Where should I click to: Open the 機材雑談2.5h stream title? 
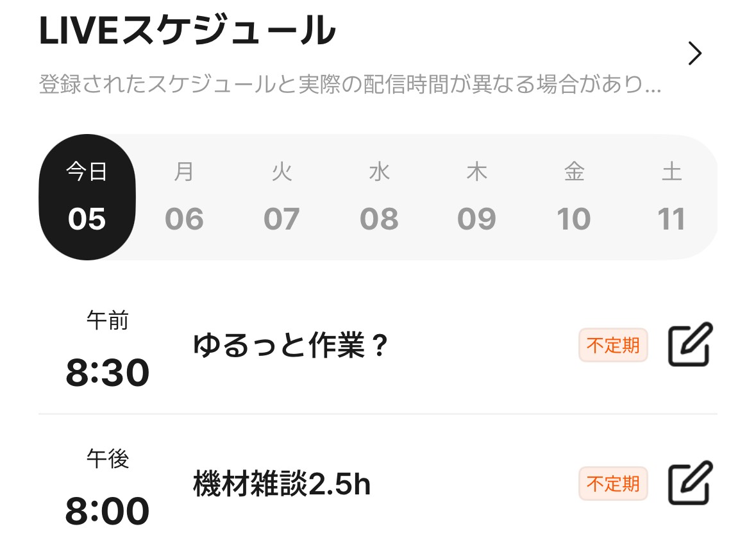point(281,484)
